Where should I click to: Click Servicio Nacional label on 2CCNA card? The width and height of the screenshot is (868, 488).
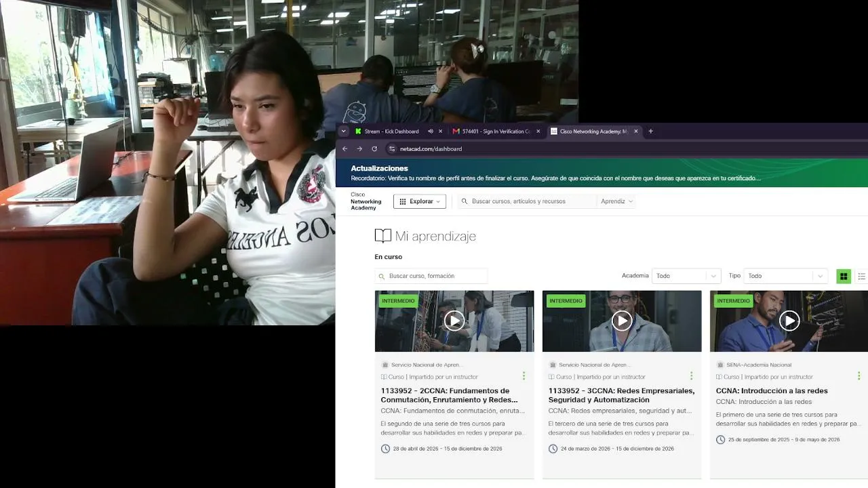[426, 365]
